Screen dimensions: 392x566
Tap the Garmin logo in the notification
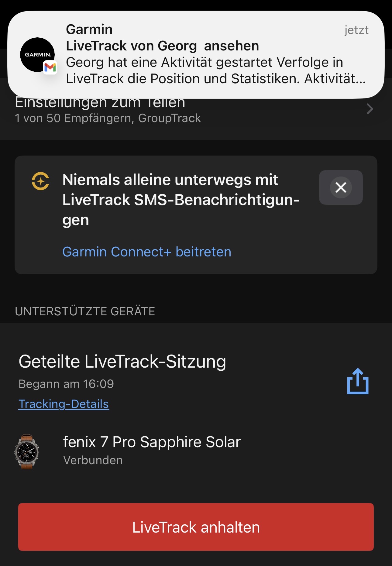pyautogui.click(x=37, y=54)
